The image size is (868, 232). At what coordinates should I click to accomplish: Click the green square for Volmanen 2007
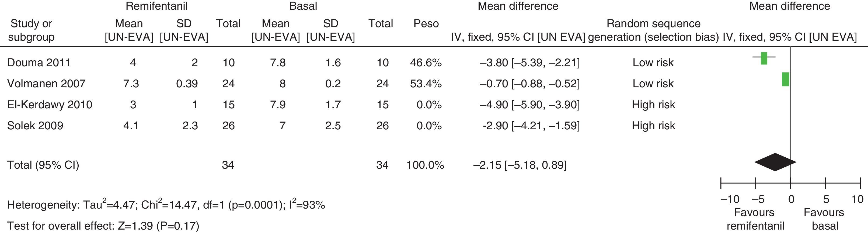pyautogui.click(x=785, y=79)
